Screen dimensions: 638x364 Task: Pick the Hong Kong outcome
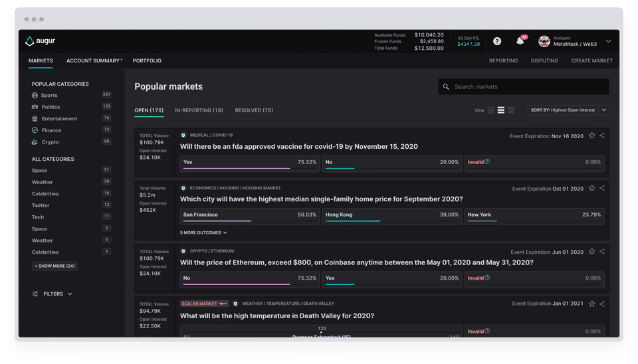(392, 216)
